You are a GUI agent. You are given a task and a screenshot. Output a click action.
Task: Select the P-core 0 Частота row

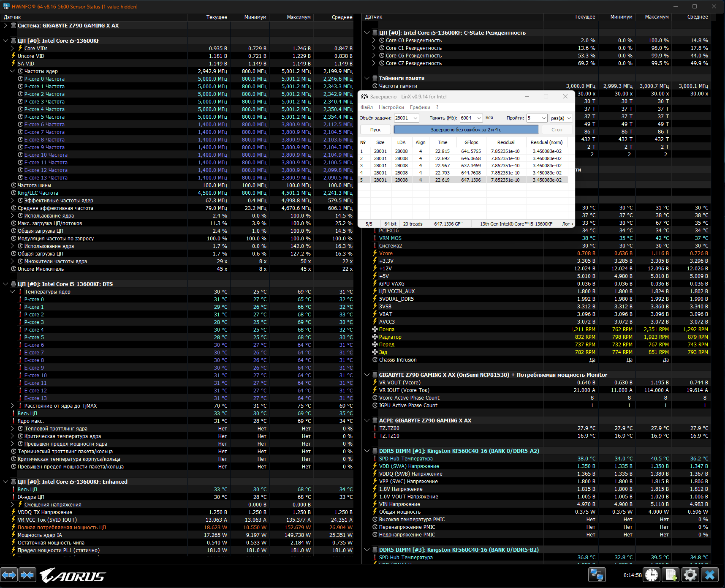pos(177,79)
